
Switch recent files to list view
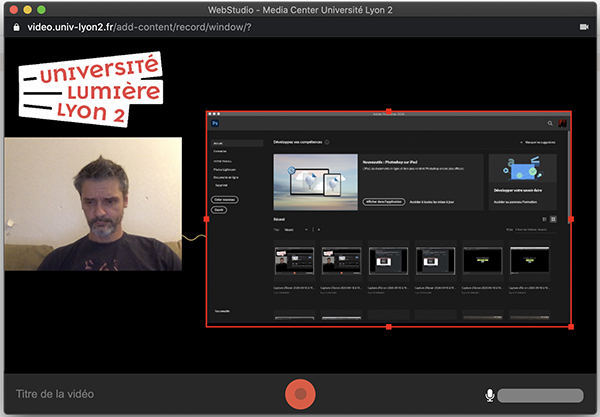[x=545, y=219]
